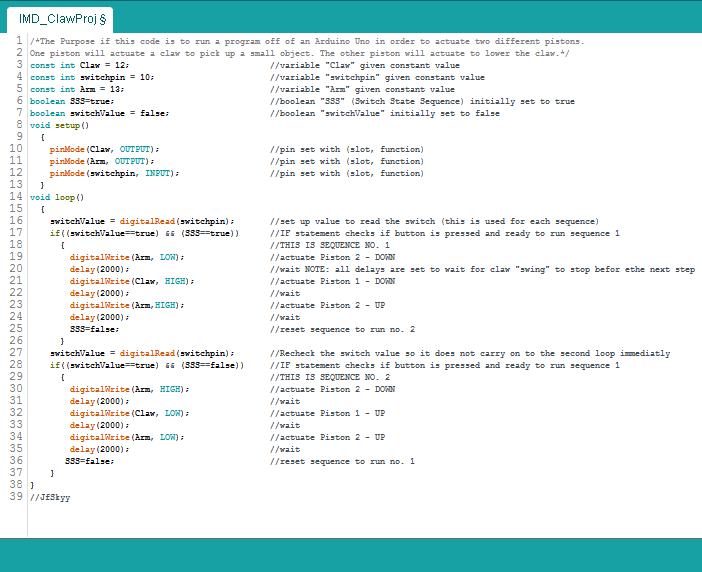The height and width of the screenshot is (572, 702).
Task: Click 'const int switchpin = 10;' on line 4
Action: point(92,77)
